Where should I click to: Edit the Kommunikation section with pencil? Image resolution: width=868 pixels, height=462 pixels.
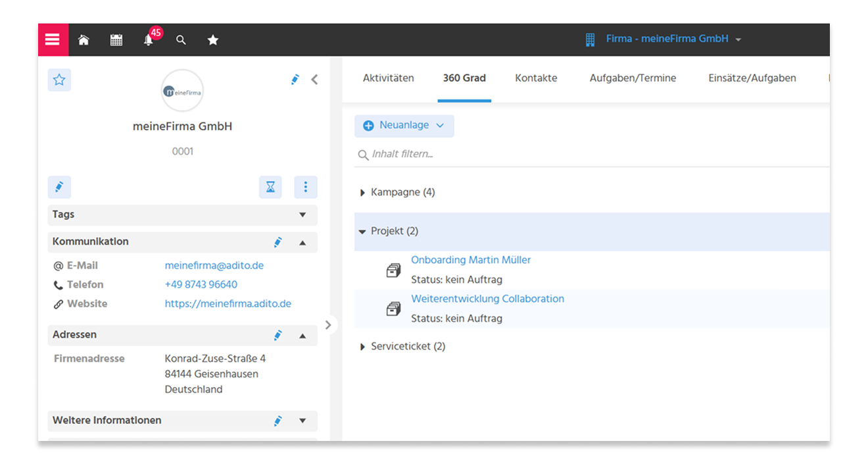(x=277, y=242)
